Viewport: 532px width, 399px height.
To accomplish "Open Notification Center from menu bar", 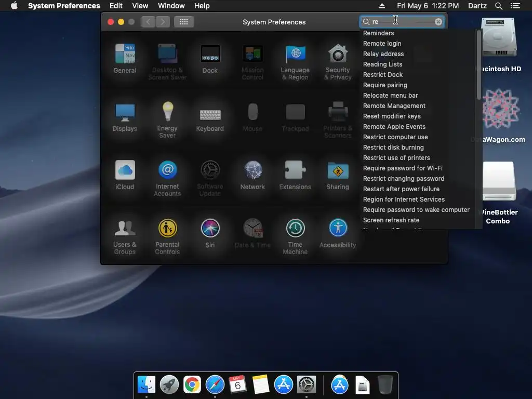I will 515,6.
